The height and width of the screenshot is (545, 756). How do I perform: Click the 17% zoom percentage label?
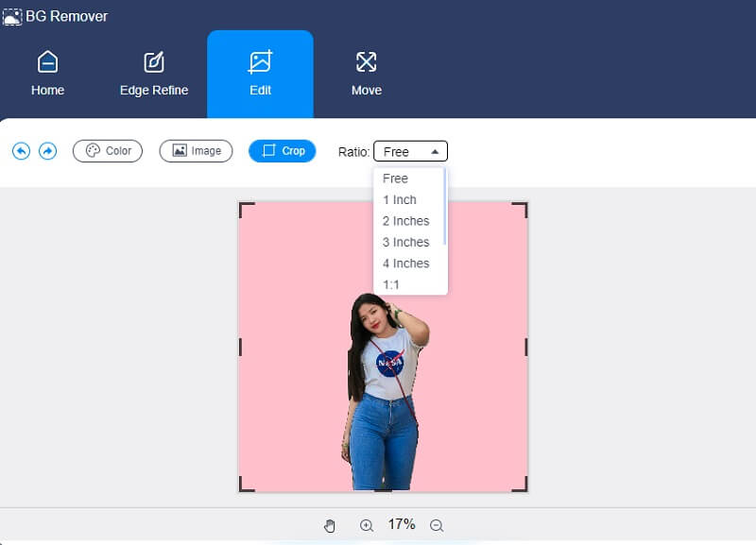click(401, 524)
